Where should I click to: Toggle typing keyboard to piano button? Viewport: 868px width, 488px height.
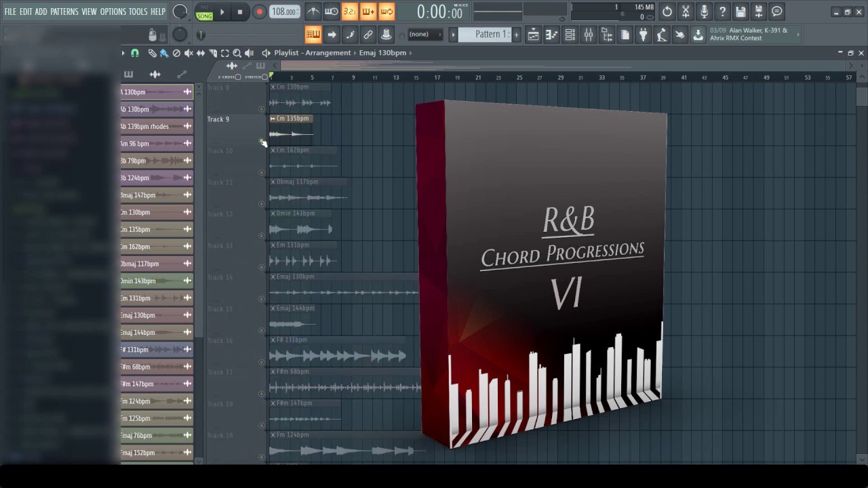pyautogui.click(x=313, y=35)
